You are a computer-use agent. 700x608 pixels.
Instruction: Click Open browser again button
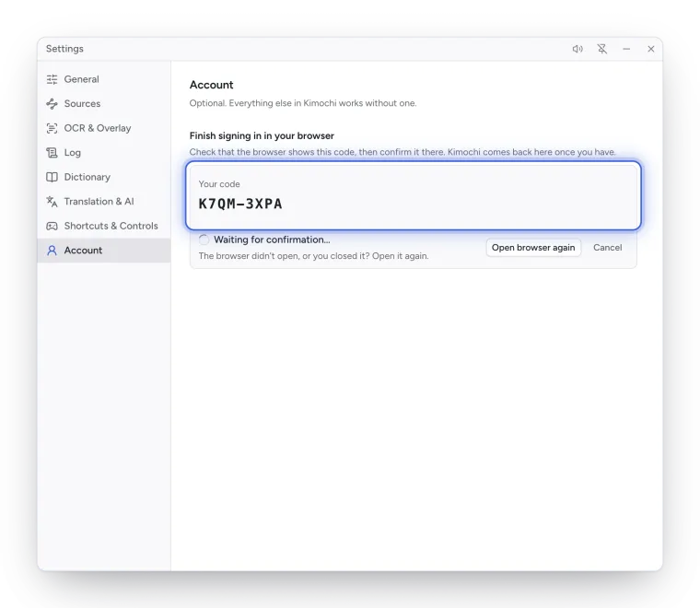point(533,248)
